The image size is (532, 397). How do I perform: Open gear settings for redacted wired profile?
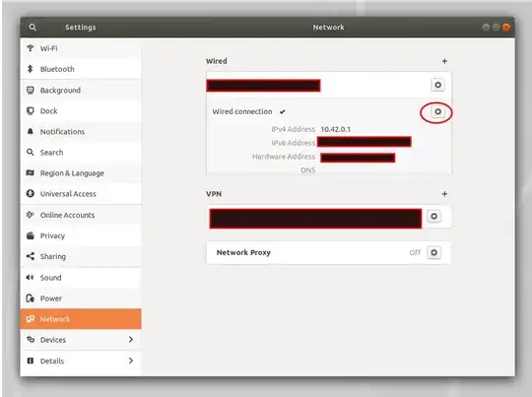437,85
